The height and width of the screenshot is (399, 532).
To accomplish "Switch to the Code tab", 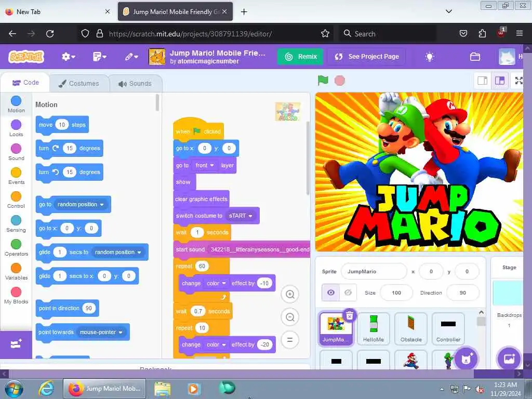I will click(25, 83).
